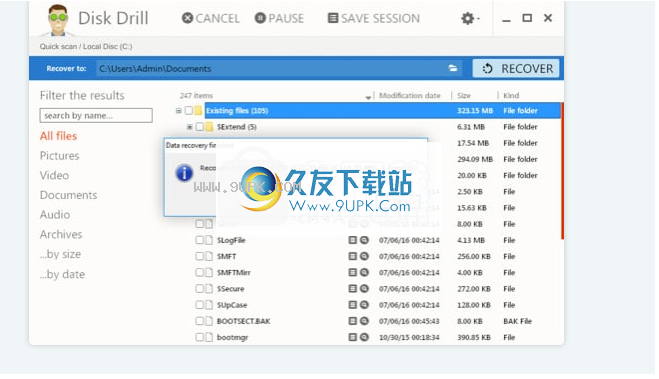Sort by Kind column header
The width and height of the screenshot is (659, 379).
(x=511, y=95)
